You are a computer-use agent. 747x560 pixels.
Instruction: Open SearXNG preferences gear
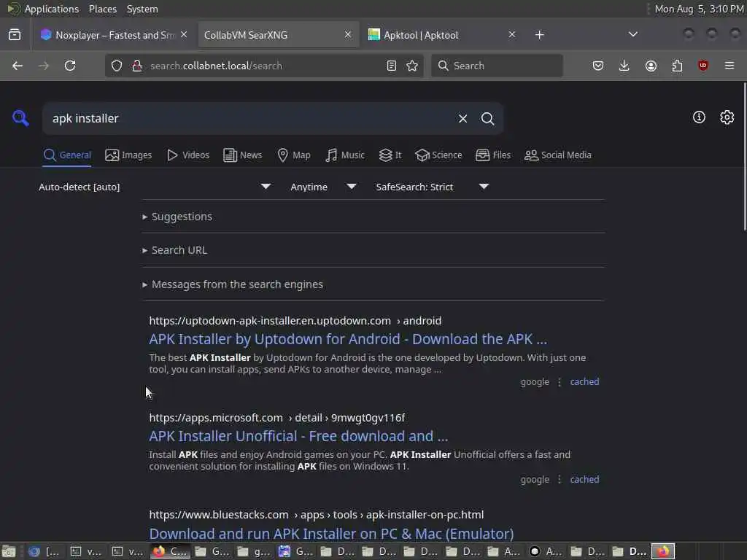(x=727, y=117)
